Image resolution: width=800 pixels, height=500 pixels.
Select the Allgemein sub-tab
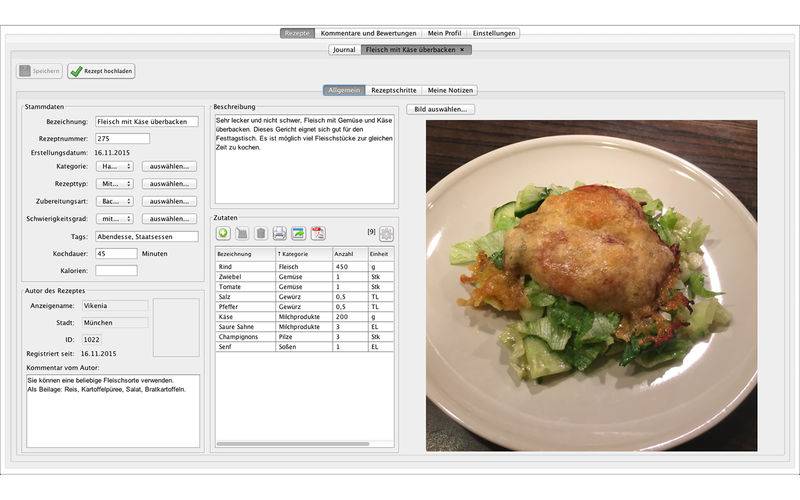pos(344,90)
